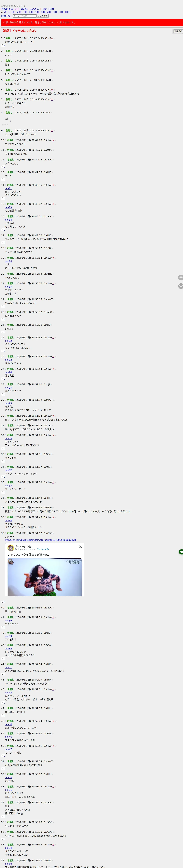Click the スレ内検索 button
The width and height of the screenshot is (183, 868).
(42, 16)
